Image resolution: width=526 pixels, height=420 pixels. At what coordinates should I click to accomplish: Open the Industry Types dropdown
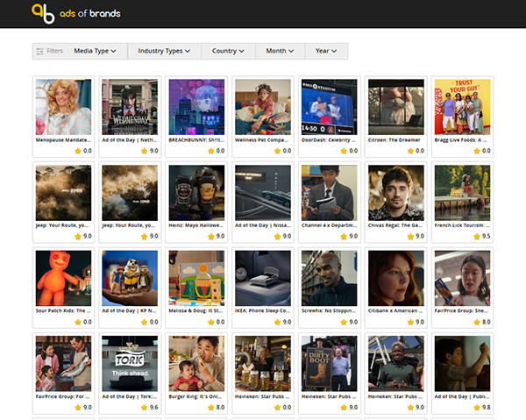164,51
